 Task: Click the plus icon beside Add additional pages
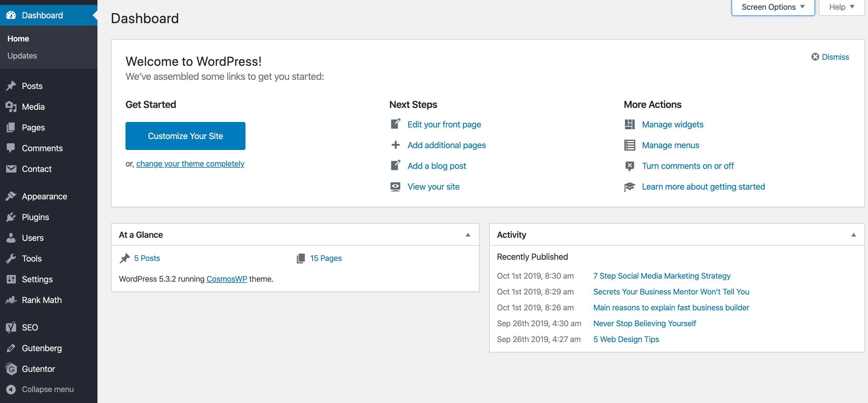tap(395, 145)
